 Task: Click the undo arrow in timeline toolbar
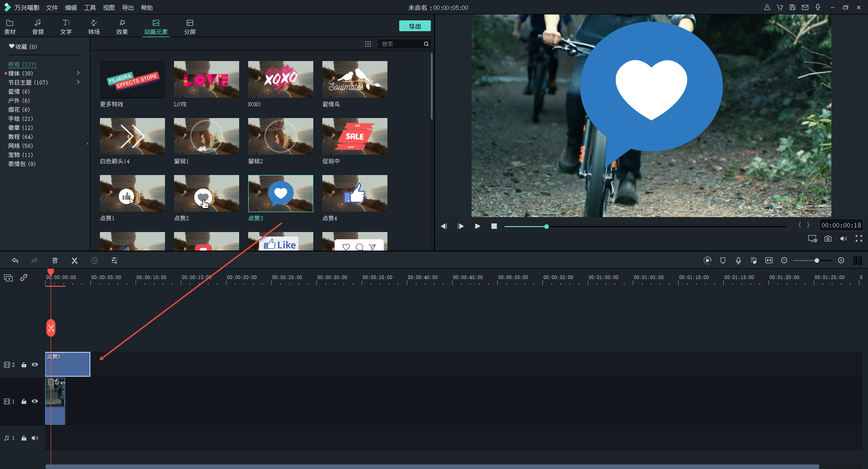click(15, 261)
